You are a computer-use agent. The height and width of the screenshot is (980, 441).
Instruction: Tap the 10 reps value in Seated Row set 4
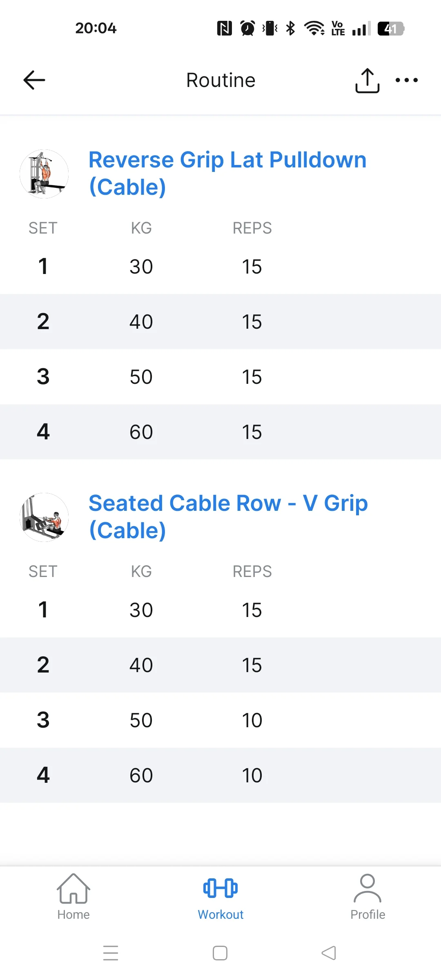(252, 775)
